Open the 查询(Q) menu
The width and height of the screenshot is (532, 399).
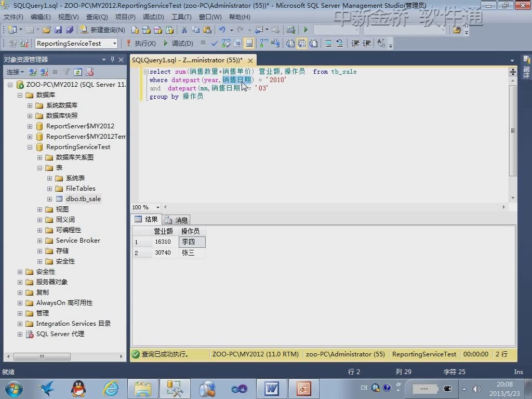(97, 17)
